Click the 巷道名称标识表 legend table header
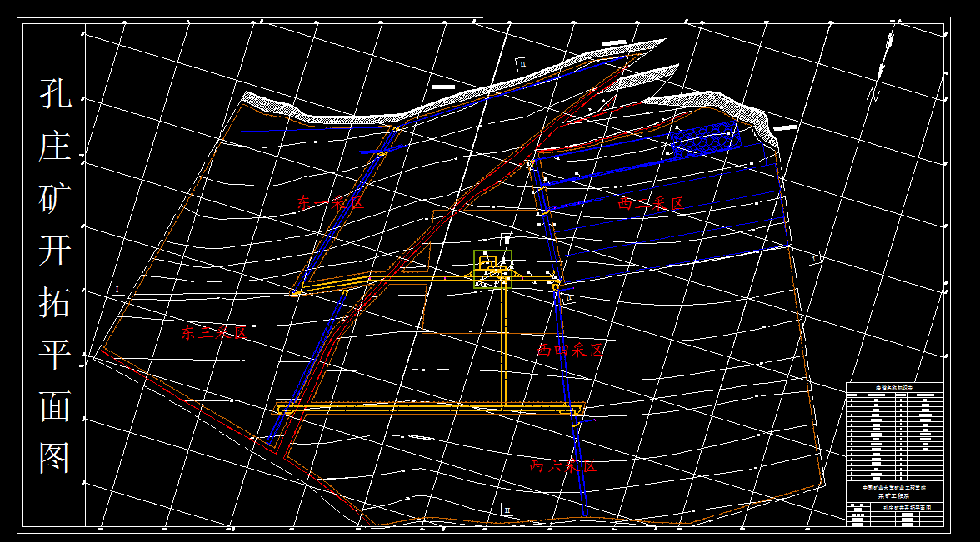The image size is (980, 542). (894, 388)
